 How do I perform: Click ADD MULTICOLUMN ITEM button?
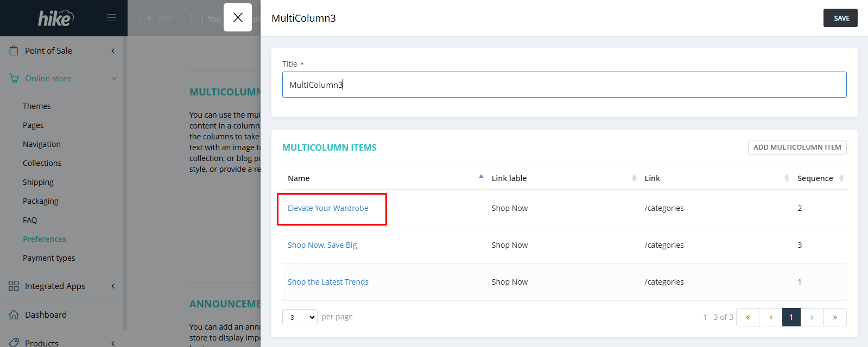[797, 147]
